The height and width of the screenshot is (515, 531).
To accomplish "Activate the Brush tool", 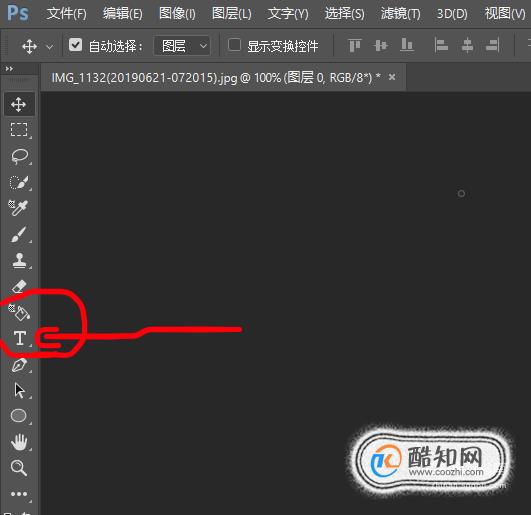I will pyautogui.click(x=19, y=234).
